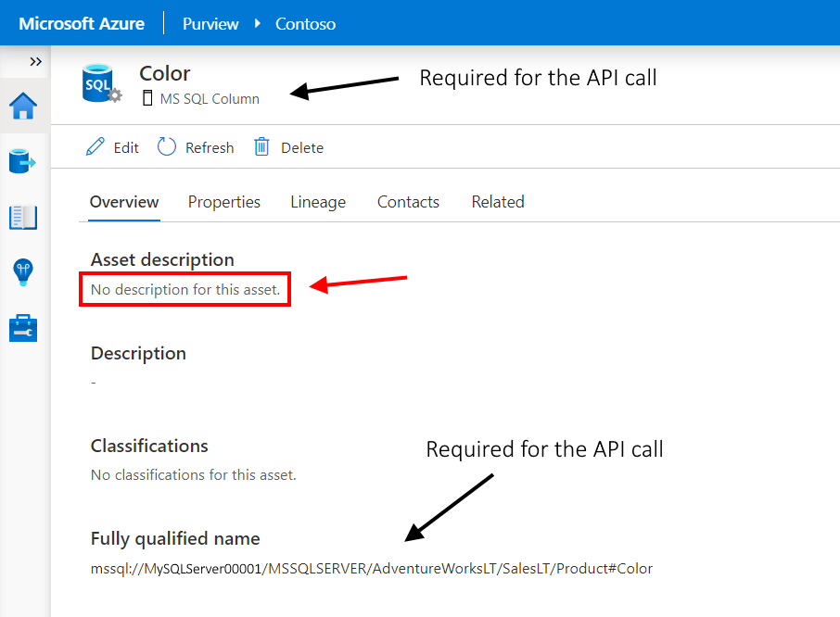Image resolution: width=840 pixels, height=617 pixels.
Task: Go to the Related tab
Action: (x=498, y=202)
